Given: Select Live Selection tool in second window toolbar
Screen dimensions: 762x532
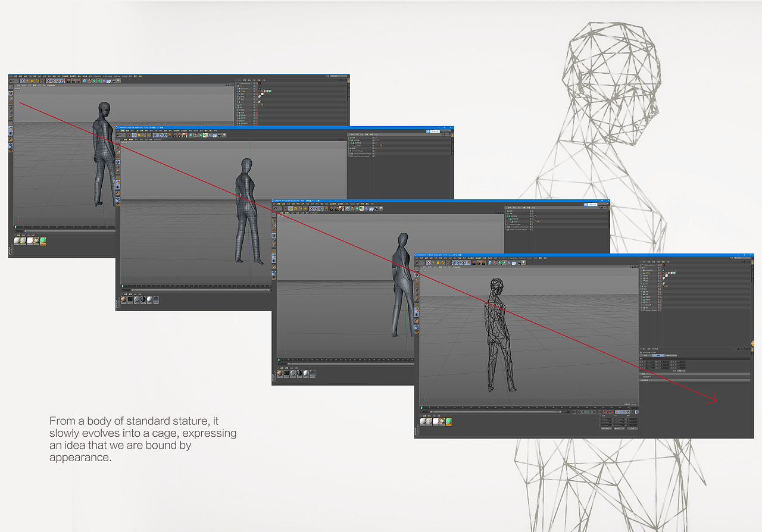Looking at the screenshot, I should [130, 135].
